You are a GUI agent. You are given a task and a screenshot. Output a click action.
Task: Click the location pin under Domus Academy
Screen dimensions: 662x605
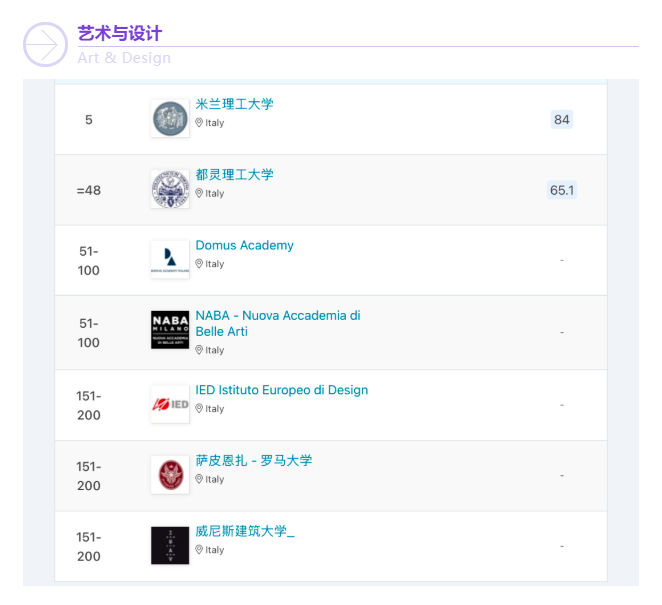coord(199,264)
